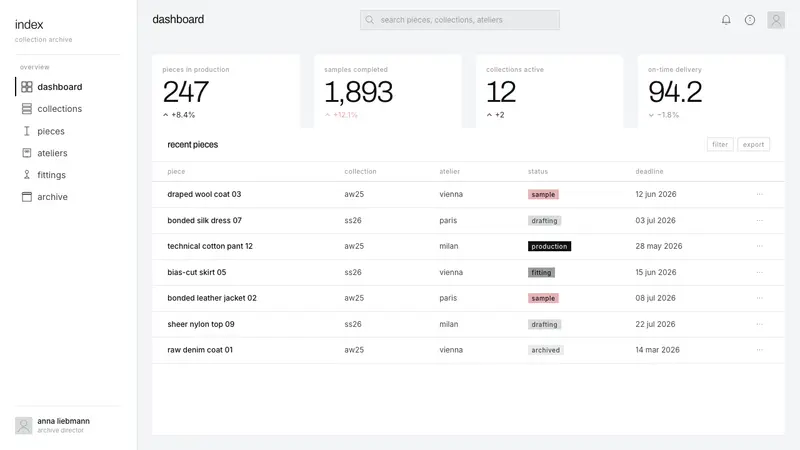Click the production status badge

point(549,246)
